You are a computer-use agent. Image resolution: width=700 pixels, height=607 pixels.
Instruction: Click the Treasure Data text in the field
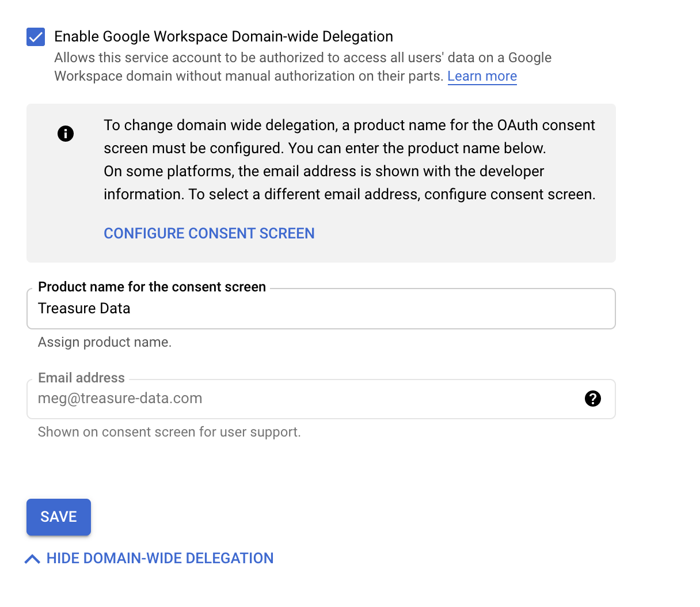84,309
